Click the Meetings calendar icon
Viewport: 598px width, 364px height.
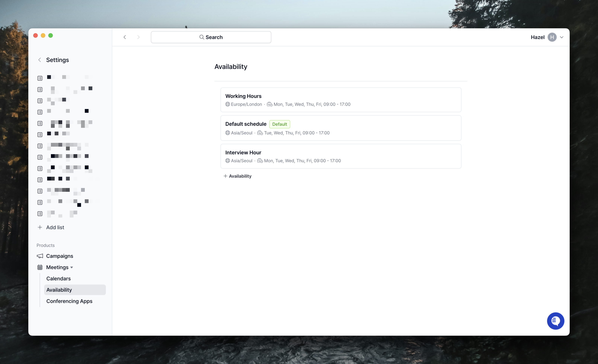point(40,267)
